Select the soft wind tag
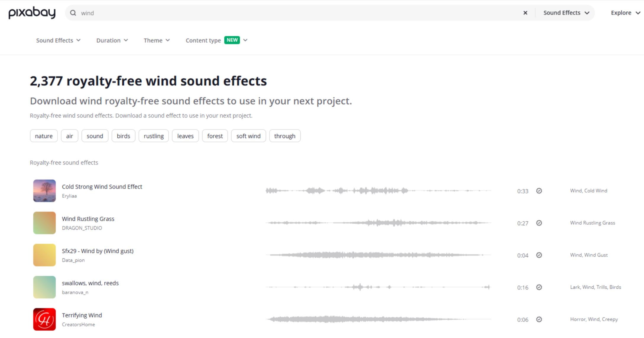Viewport: 644px width, 338px height. (248, 136)
